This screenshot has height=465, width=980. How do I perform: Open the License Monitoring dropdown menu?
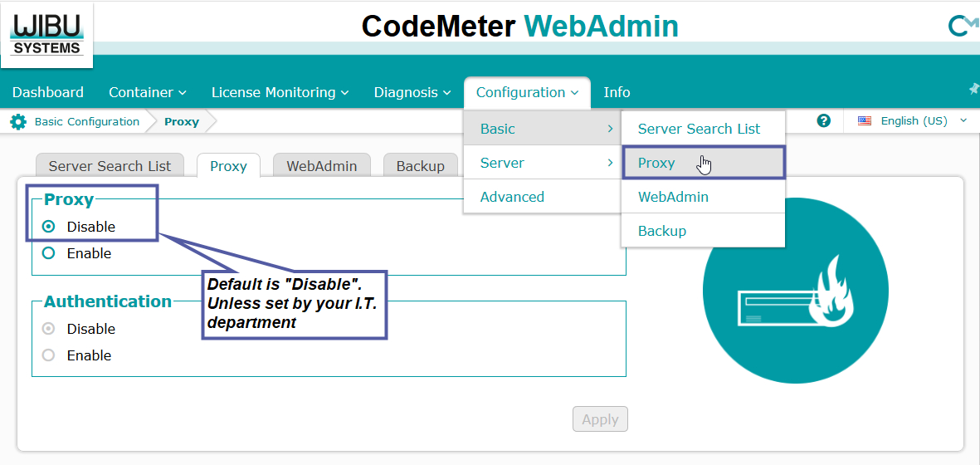point(280,92)
